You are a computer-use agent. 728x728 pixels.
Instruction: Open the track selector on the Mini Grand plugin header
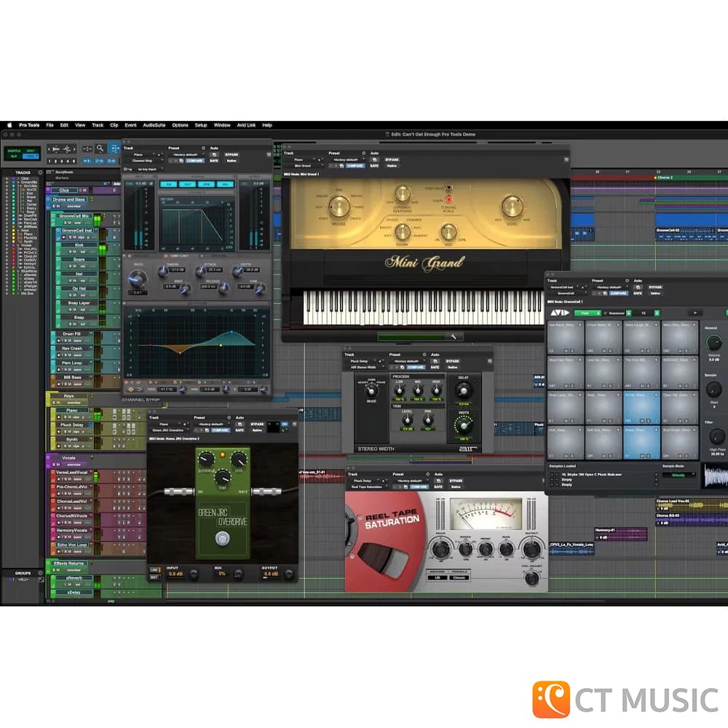pyautogui.click(x=298, y=159)
